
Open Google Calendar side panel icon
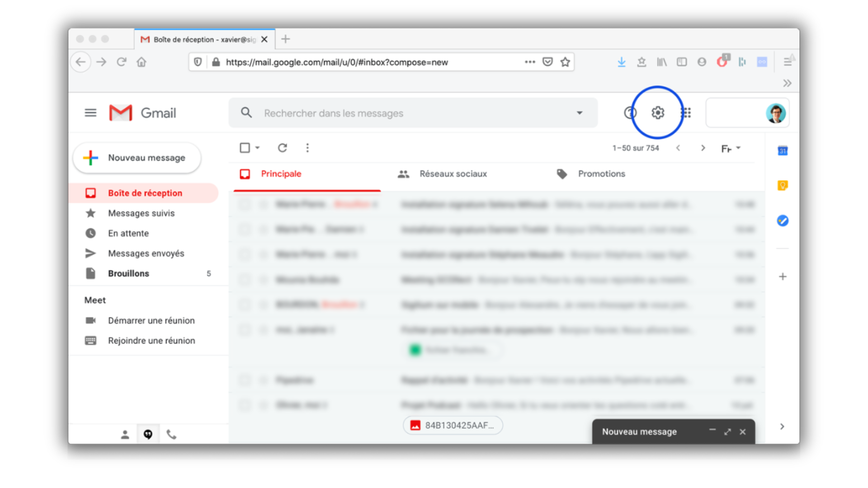[783, 151]
